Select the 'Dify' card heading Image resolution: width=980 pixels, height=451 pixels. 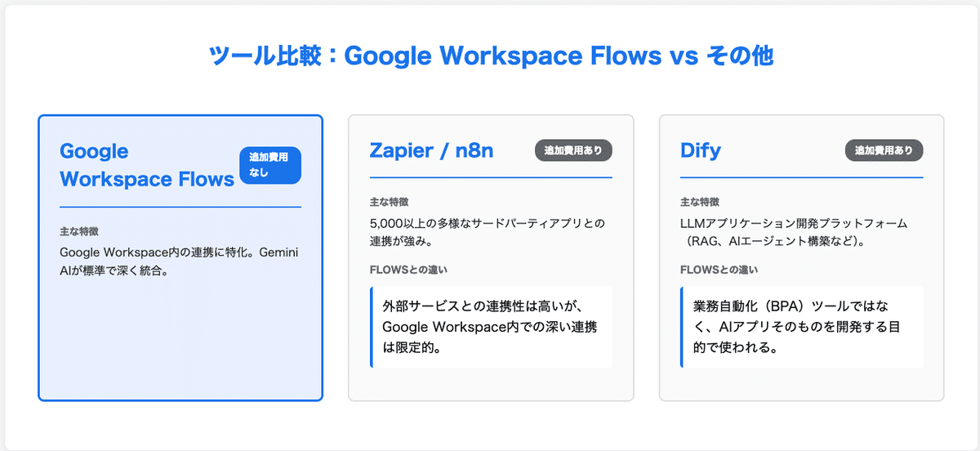701,151
